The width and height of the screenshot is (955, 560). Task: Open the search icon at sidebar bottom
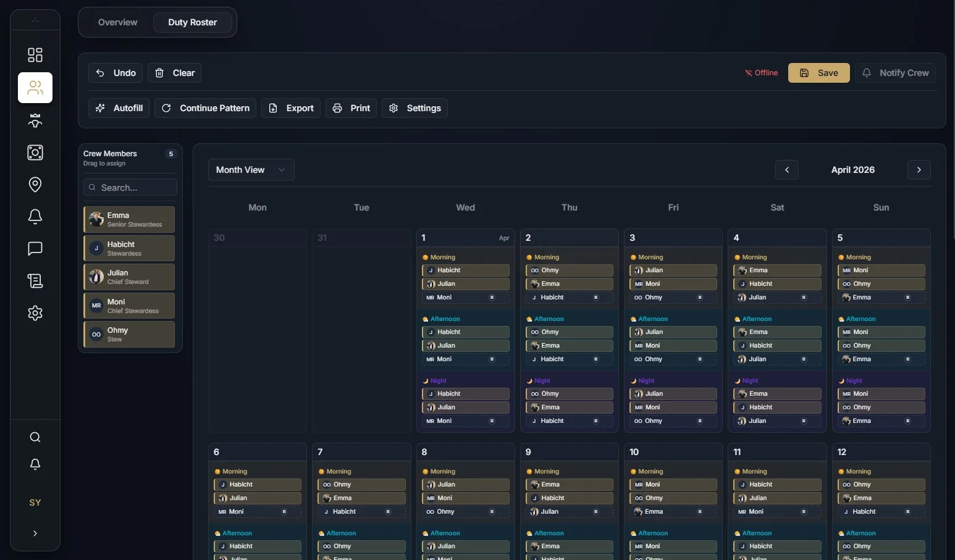[35, 437]
